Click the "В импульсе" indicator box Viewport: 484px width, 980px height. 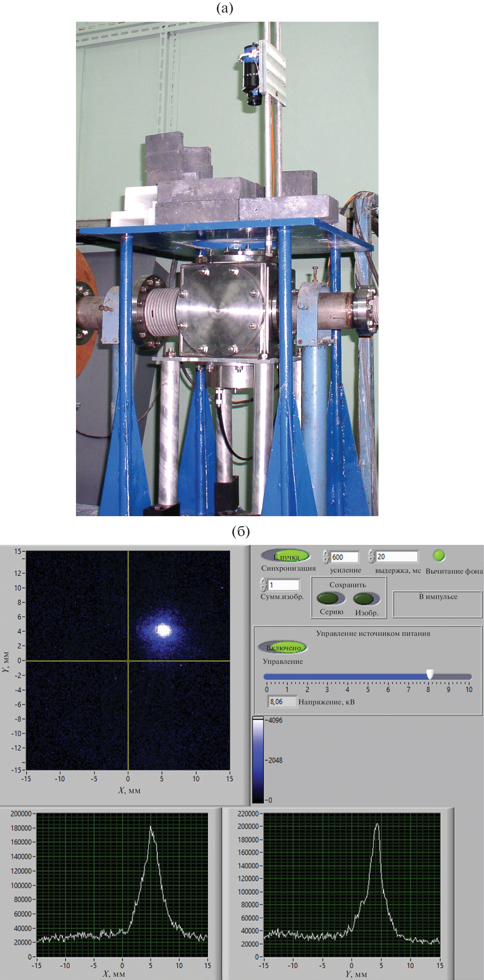438,604
